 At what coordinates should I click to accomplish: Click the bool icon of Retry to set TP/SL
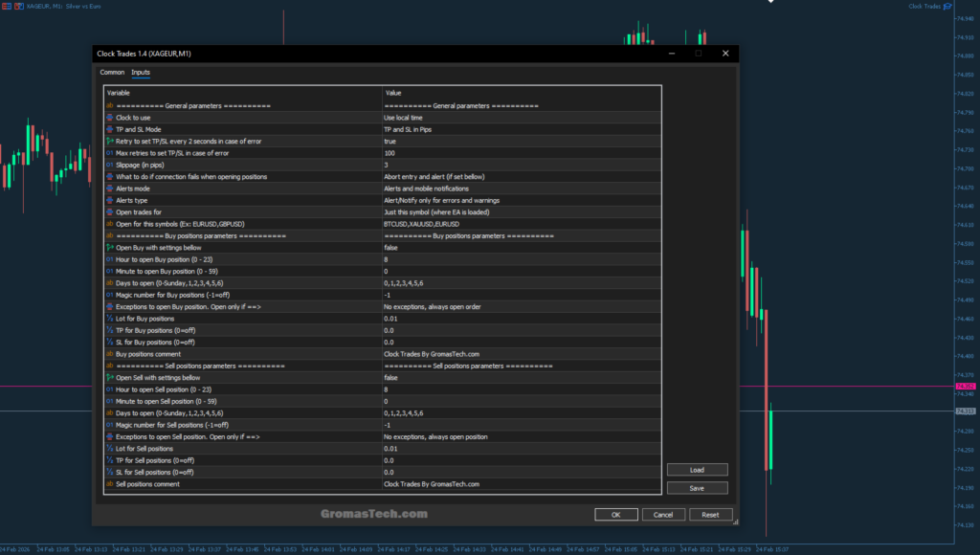[x=110, y=142]
